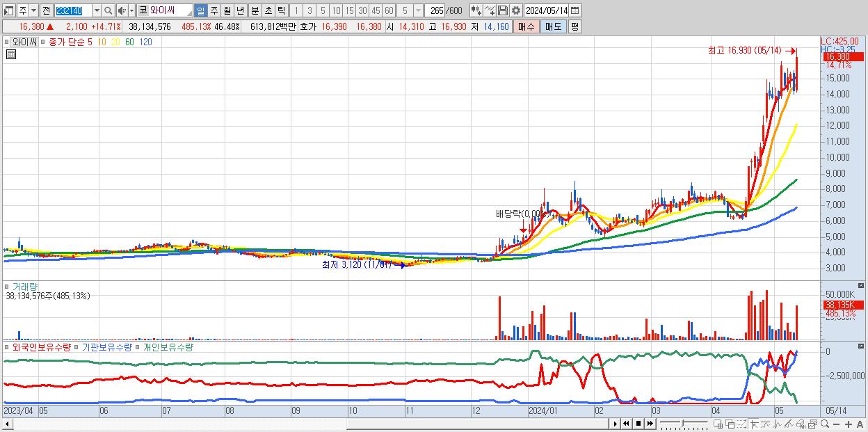Image resolution: width=868 pixels, height=432 pixels.
Task: Select the 분 (minute) period toggle
Action: tap(255, 10)
